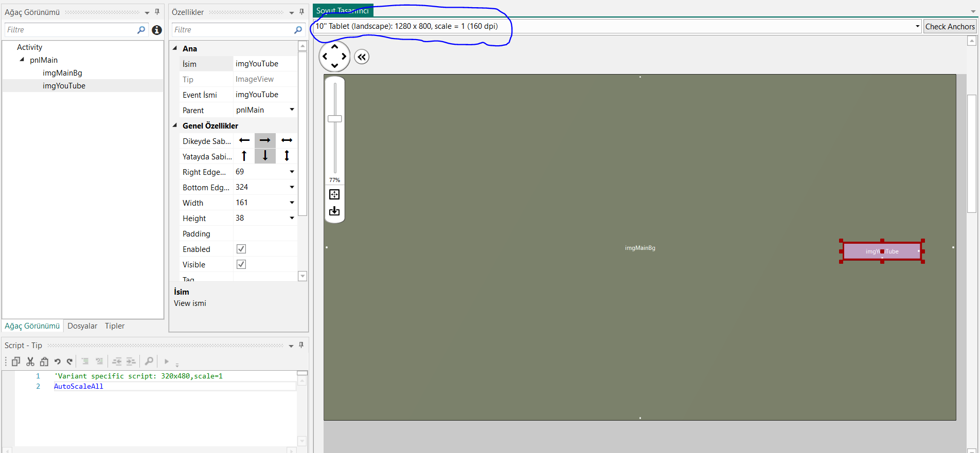Viewport: 980px width, 453px height.
Task: Collapse the Ana properties section
Action: 175,48
